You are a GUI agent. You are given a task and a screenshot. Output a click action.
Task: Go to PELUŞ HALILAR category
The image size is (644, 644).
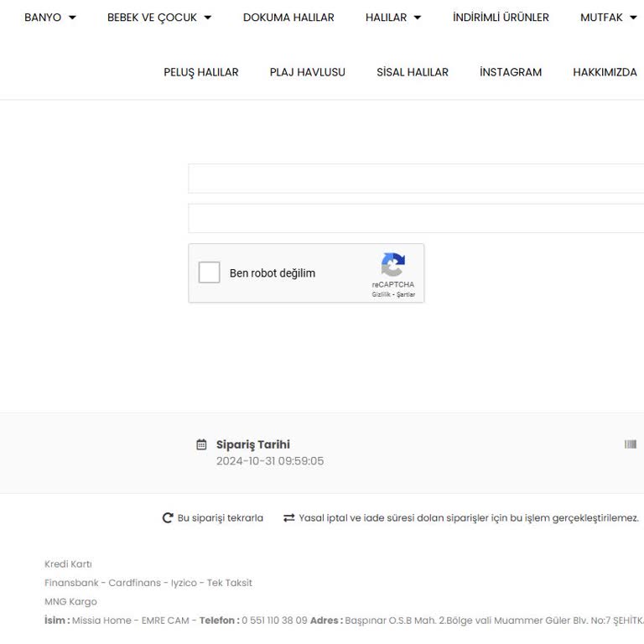(201, 72)
